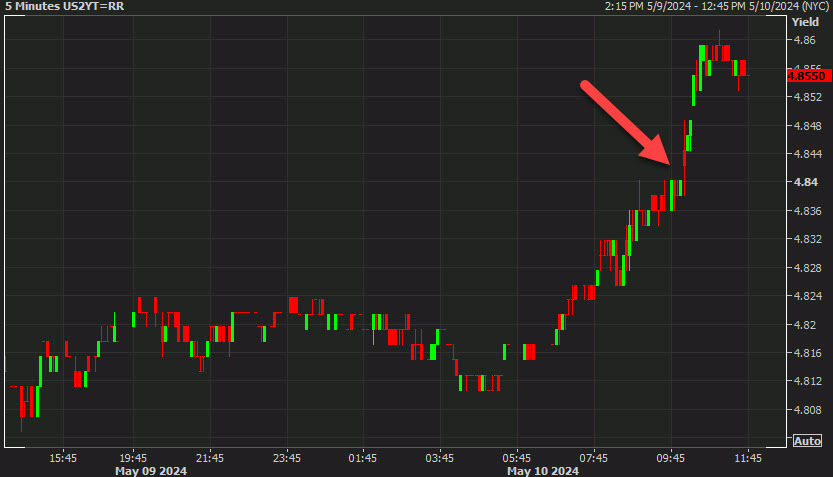This screenshot has width=833, height=477.
Task: Click the 03:45 time axis label
Action: click(x=440, y=458)
